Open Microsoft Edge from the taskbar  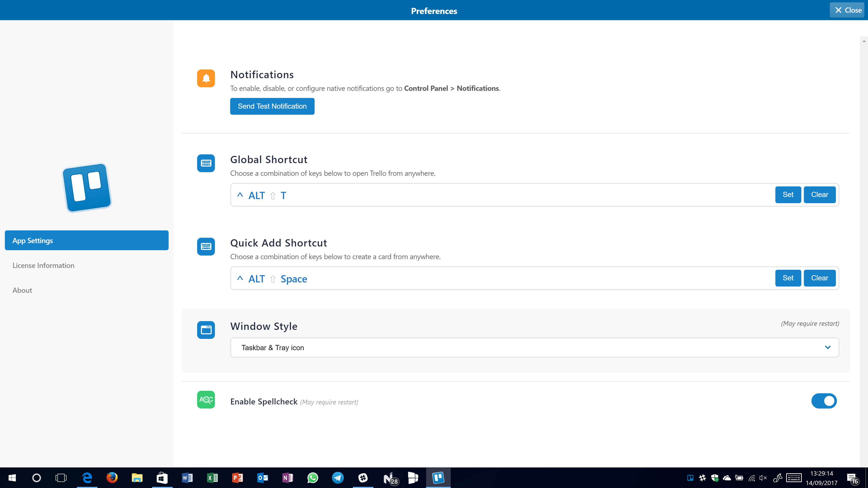pyautogui.click(x=87, y=478)
